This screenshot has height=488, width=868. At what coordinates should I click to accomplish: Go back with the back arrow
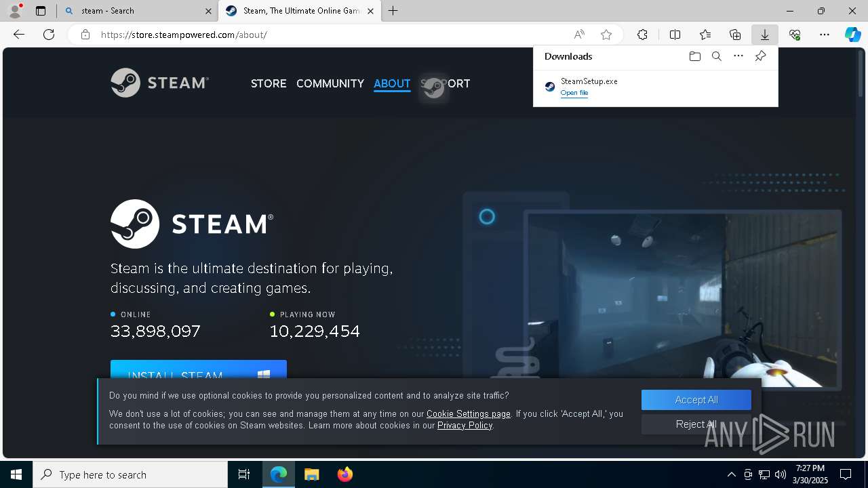pyautogui.click(x=19, y=35)
